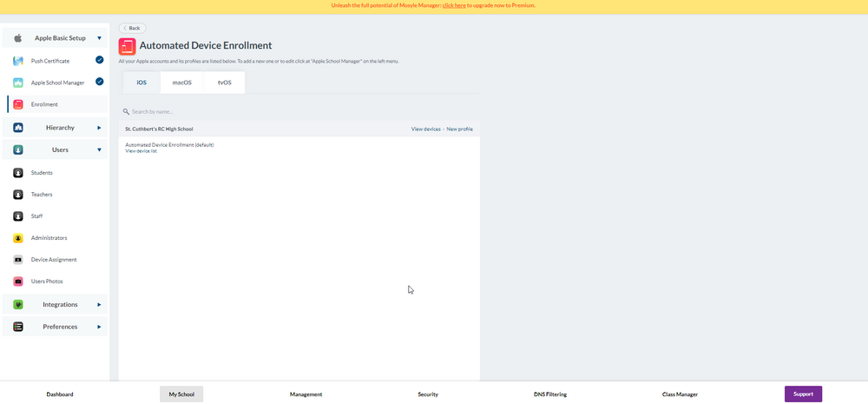The height and width of the screenshot is (404, 868).
Task: Collapse the Apple Basic Setup section arrow
Action: pos(99,38)
